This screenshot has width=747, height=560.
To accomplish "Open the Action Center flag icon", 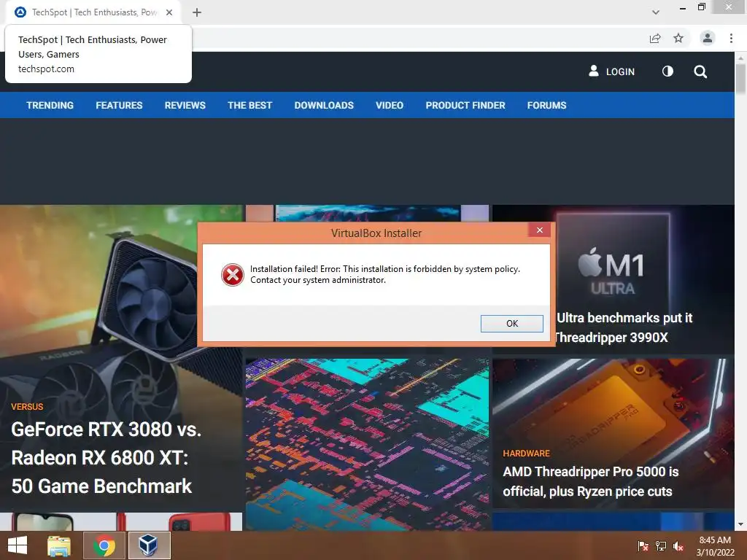I will point(643,546).
